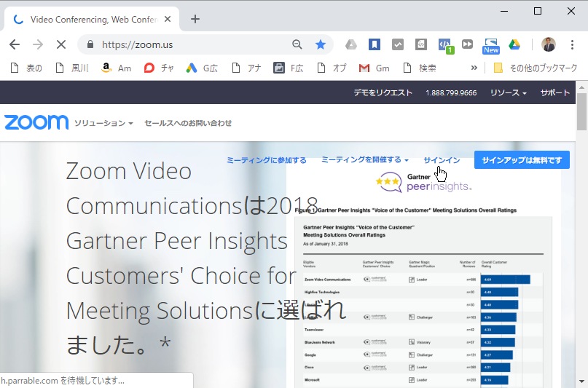588x388 pixels.
Task: Open the 表の bookmark
Action: [x=26, y=68]
